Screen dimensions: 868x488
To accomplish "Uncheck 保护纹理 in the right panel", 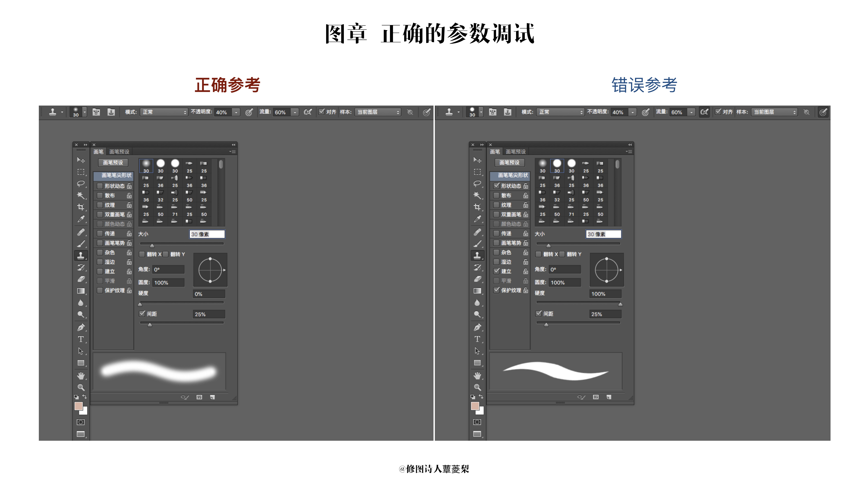I will pos(496,290).
